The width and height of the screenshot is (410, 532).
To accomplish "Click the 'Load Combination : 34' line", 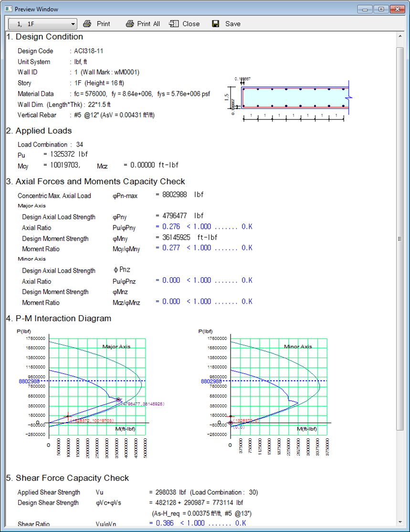I will click(x=51, y=145).
